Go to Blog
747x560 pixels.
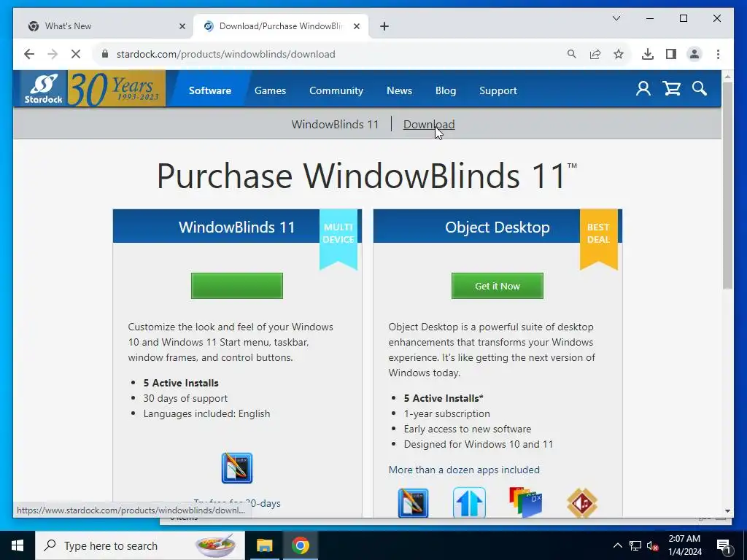[446, 90]
